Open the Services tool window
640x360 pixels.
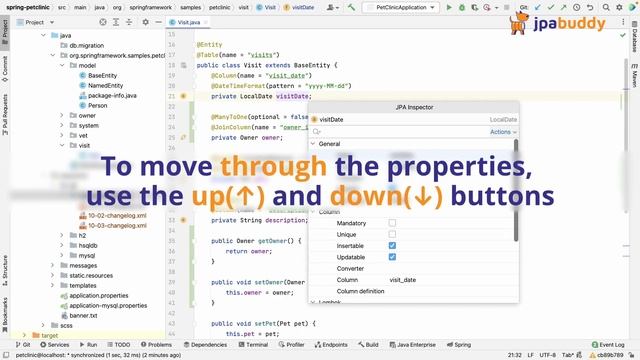[55, 345]
